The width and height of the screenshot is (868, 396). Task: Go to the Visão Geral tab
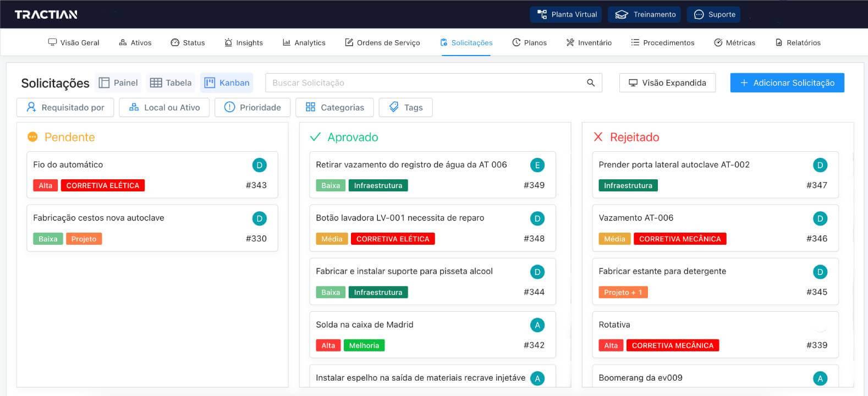74,42
